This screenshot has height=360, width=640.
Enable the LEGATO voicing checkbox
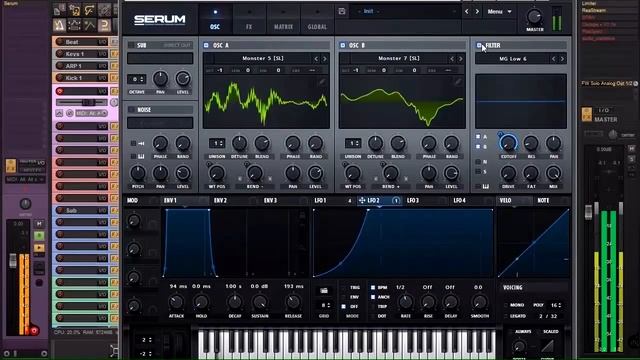pyautogui.click(x=506, y=316)
